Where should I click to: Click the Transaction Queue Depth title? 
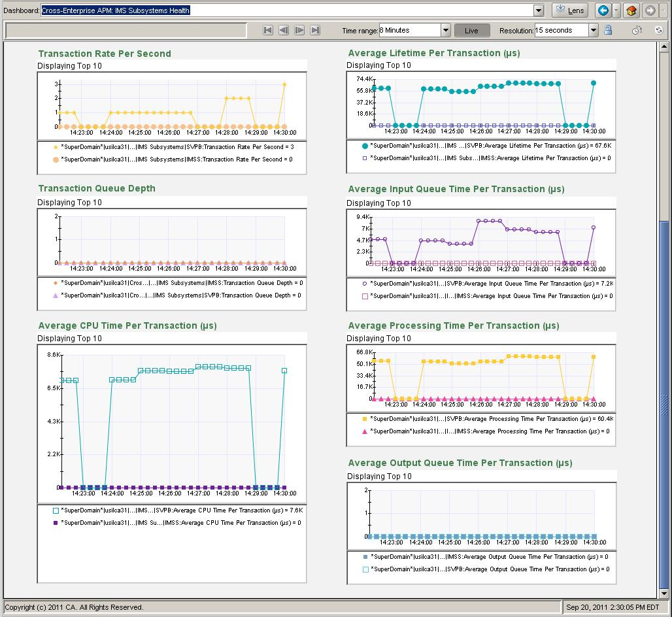(97, 188)
